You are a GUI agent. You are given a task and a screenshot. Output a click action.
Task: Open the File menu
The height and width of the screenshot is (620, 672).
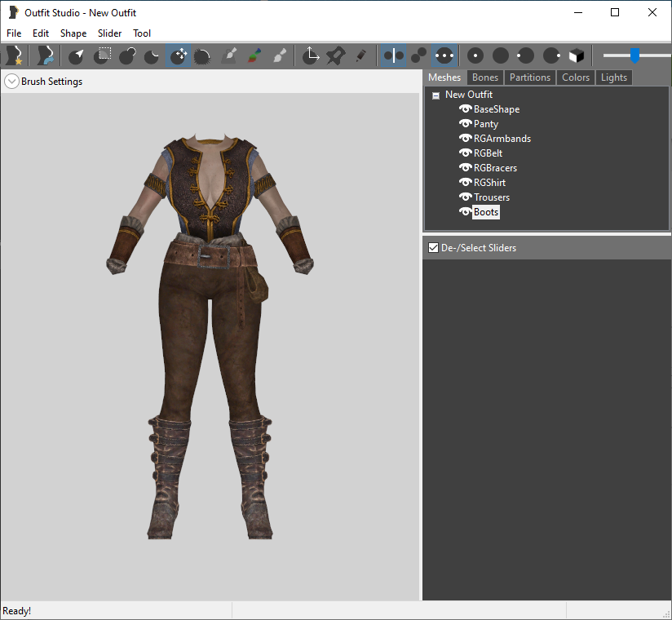[14, 33]
